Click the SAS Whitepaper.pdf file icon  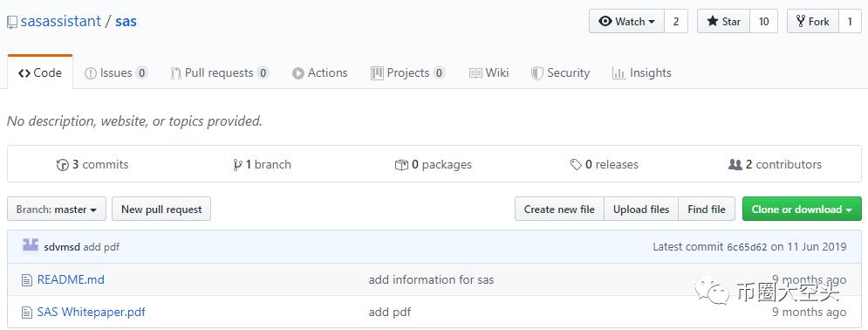coord(26,313)
